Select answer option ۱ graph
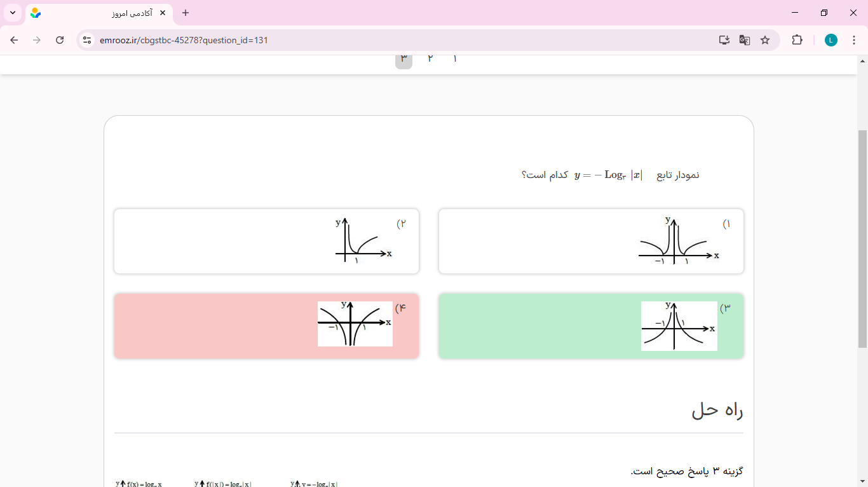The height and width of the screenshot is (487, 868). click(591, 242)
